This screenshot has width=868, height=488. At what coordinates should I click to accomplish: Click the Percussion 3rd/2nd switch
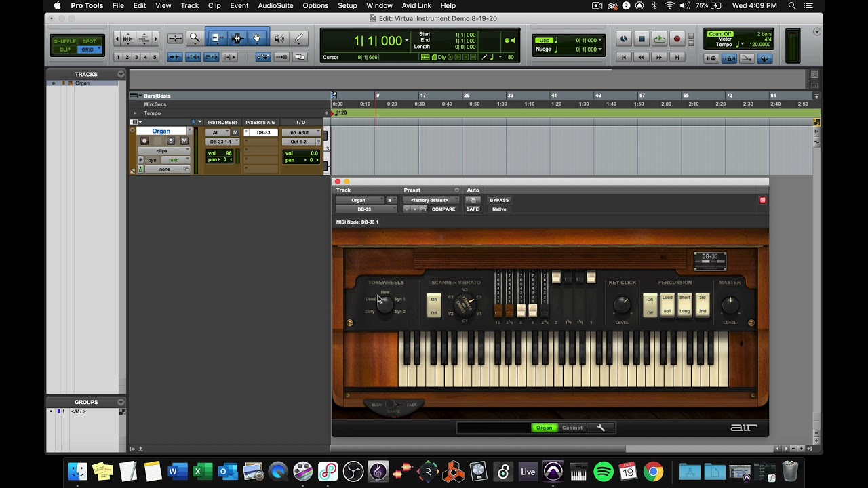703,304
